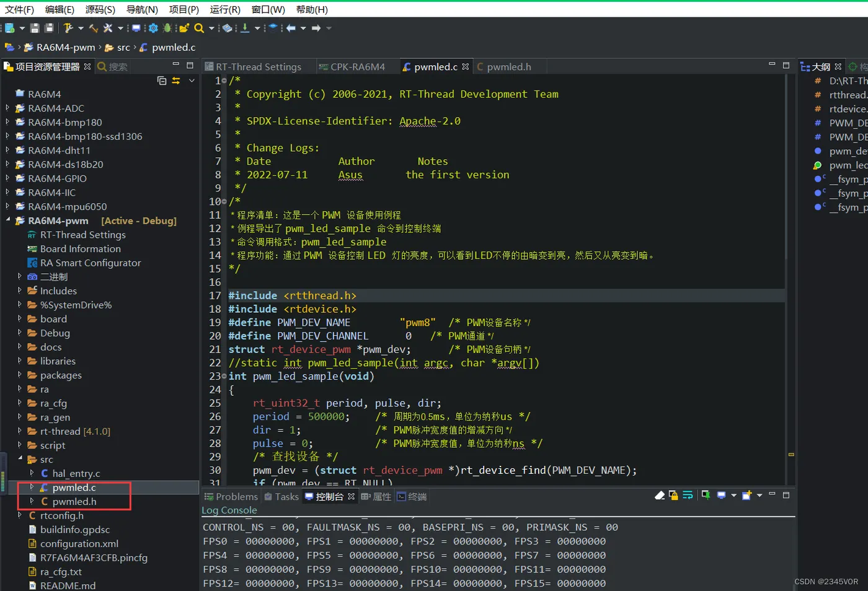Viewport: 868px width, 591px height.
Task: Select pwmled.h in the project tree
Action: pos(74,501)
